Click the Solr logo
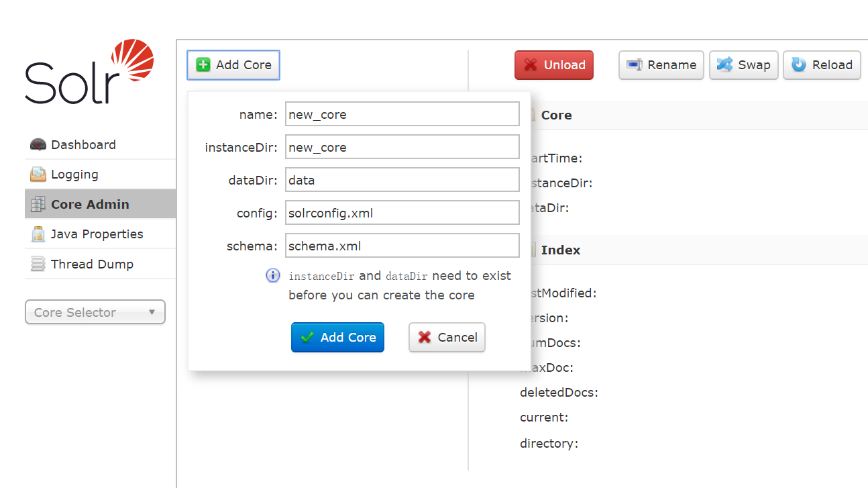 (90, 73)
